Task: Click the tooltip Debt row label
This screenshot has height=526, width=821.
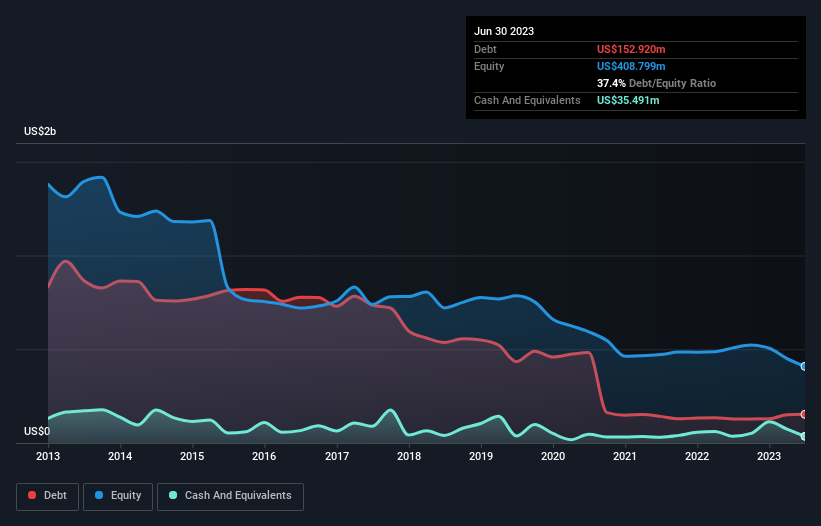Action: [x=485, y=49]
